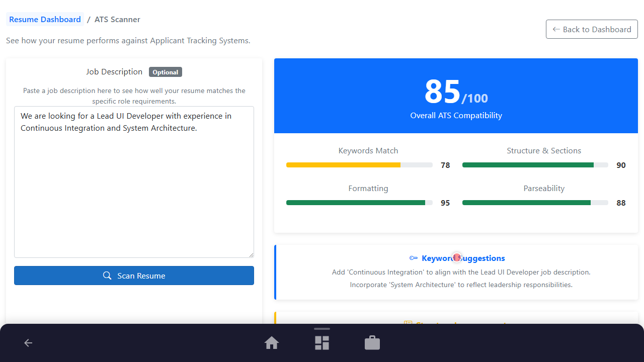The height and width of the screenshot is (362, 644).
Task: Click the ATS Scanner breadcrumb text
Action: [x=117, y=20]
